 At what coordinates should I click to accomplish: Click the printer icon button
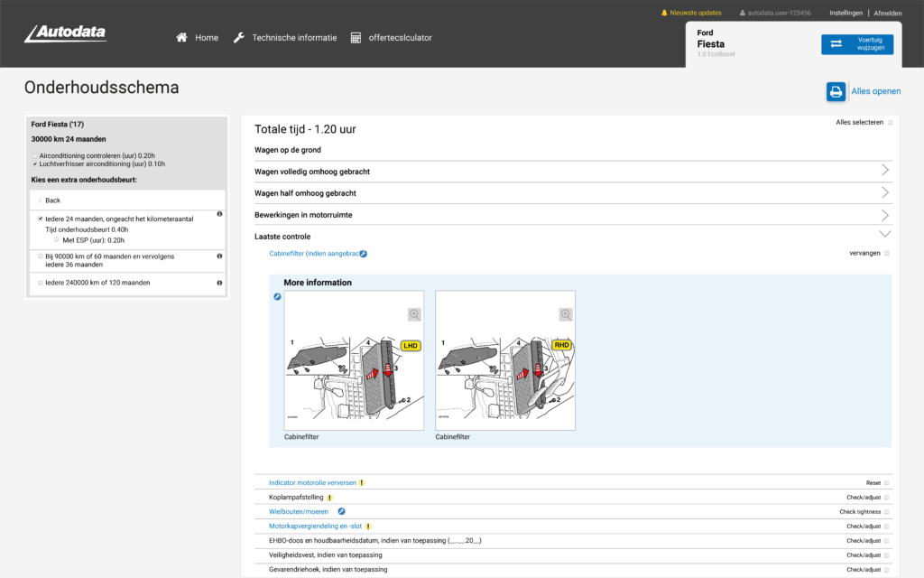pyautogui.click(x=836, y=91)
